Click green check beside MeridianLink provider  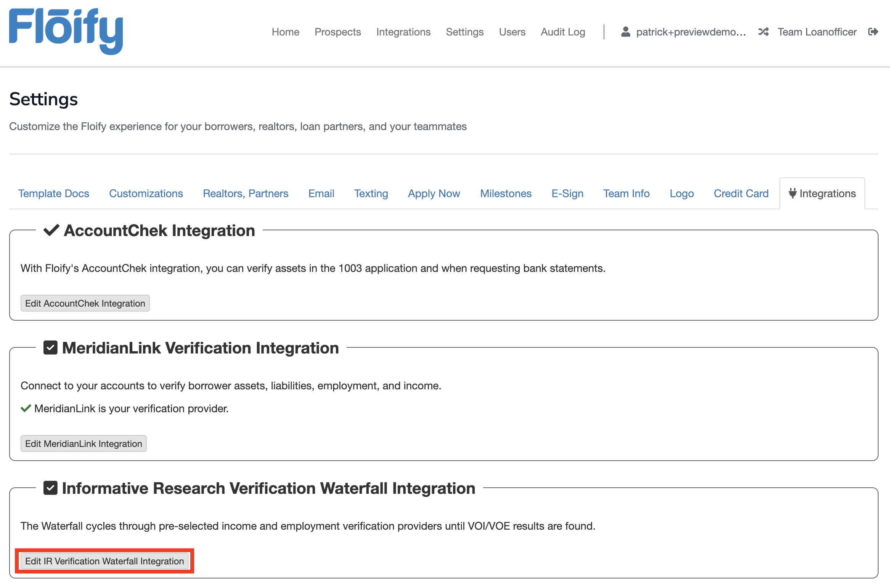(x=26, y=408)
